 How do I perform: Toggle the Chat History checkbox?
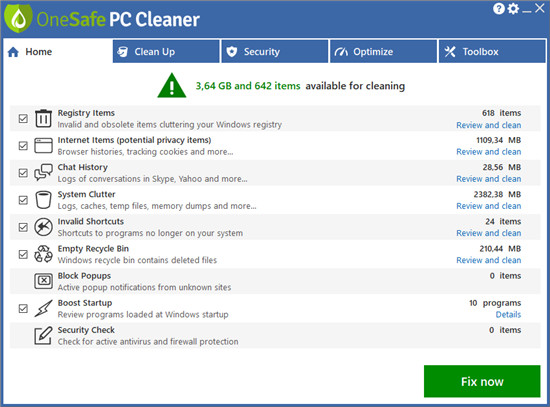(x=23, y=173)
